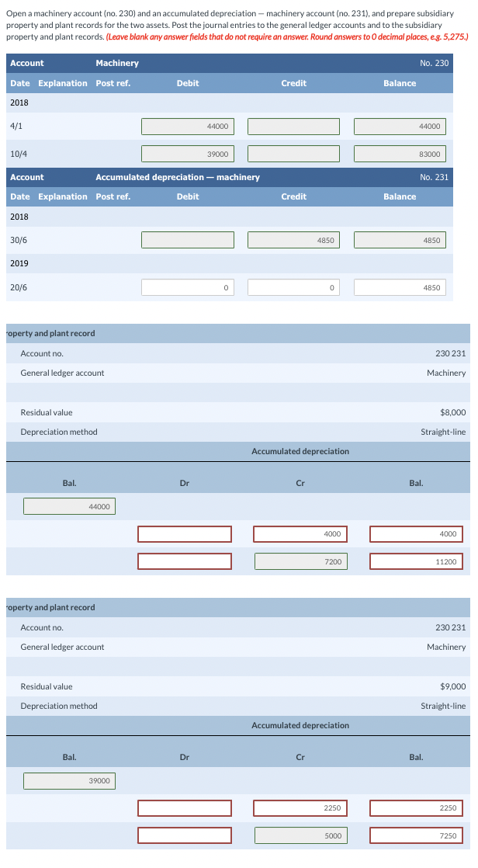Click the 20/6 2019 balance field 4850
478x868 pixels.
400,287
